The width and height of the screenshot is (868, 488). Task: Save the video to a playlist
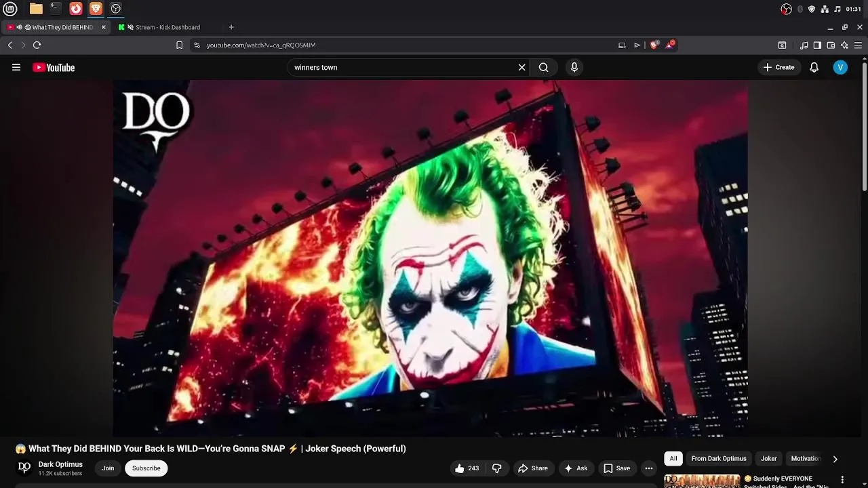(617, 468)
